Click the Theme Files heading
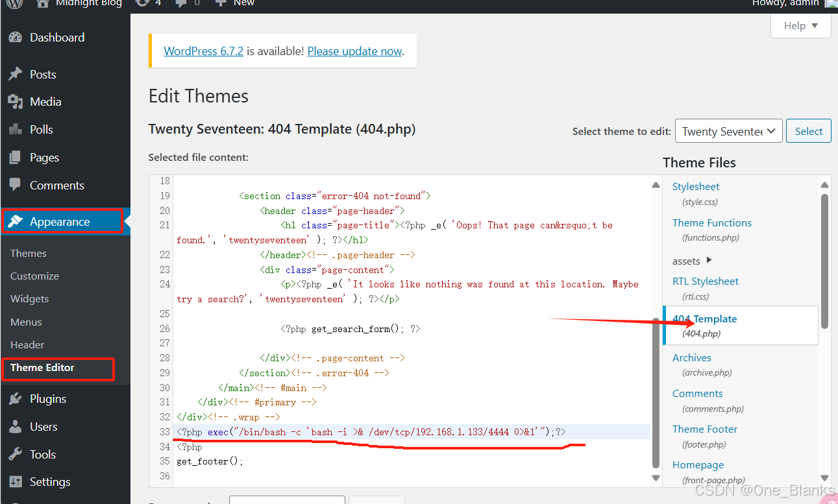This screenshot has width=838, height=504. click(699, 163)
